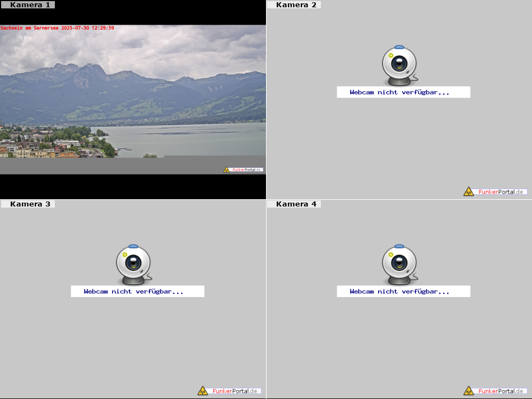Open the Kamera 1 Sarnersee webcam image
Image resolution: width=532 pixels, height=399 pixels.
(133, 99)
